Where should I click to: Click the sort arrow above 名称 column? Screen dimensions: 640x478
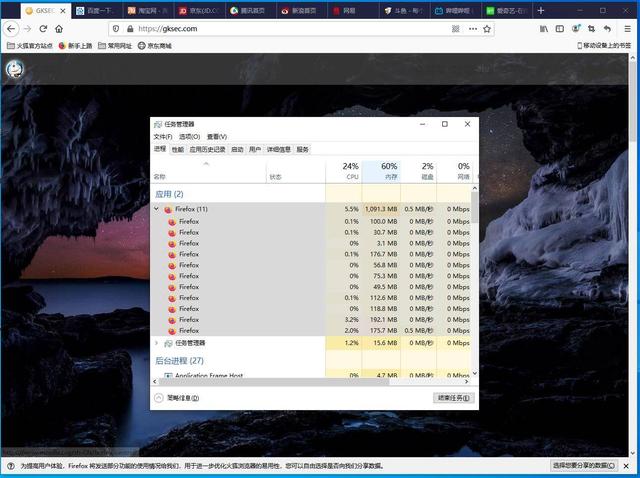[207, 164]
